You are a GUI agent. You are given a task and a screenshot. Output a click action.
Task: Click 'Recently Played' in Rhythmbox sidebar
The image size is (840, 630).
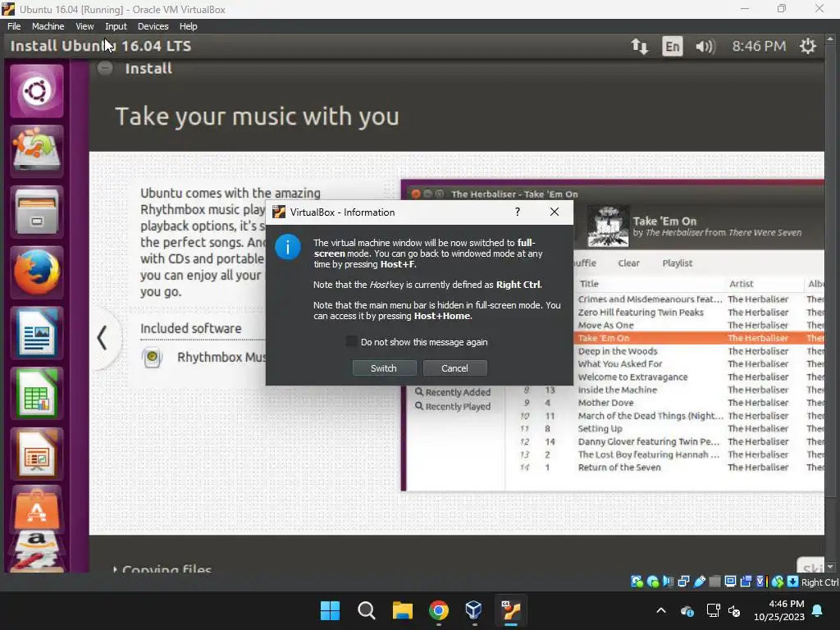(453, 406)
